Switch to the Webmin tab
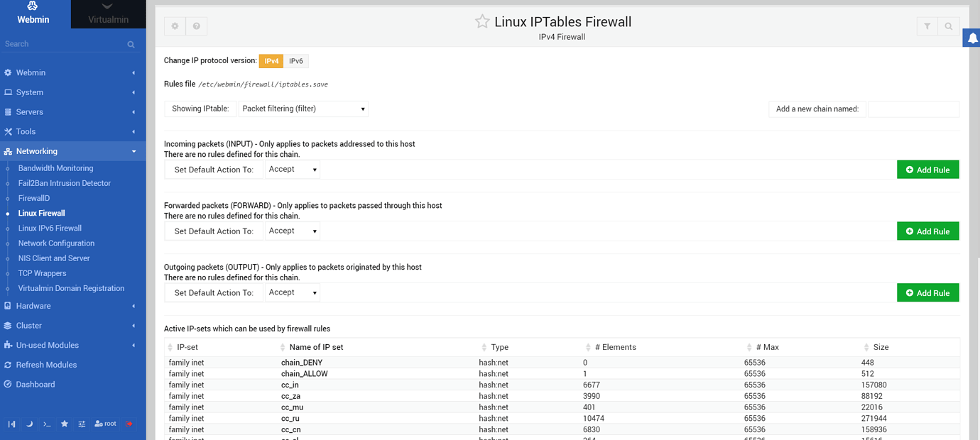Image resolution: width=980 pixels, height=440 pixels. (33, 14)
